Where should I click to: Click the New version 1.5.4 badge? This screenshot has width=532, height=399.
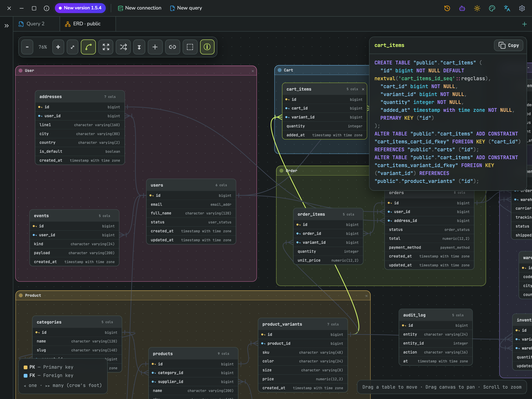[x=80, y=8]
